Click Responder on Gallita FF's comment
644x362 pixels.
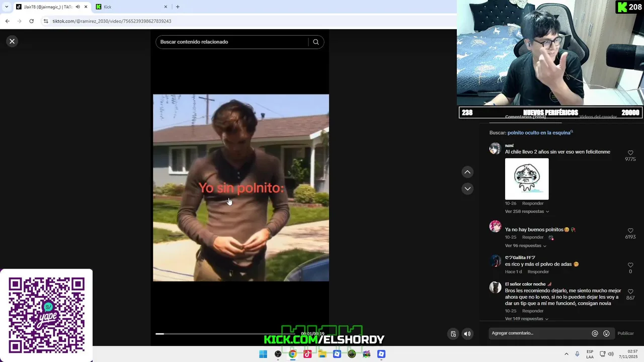pos(538,271)
